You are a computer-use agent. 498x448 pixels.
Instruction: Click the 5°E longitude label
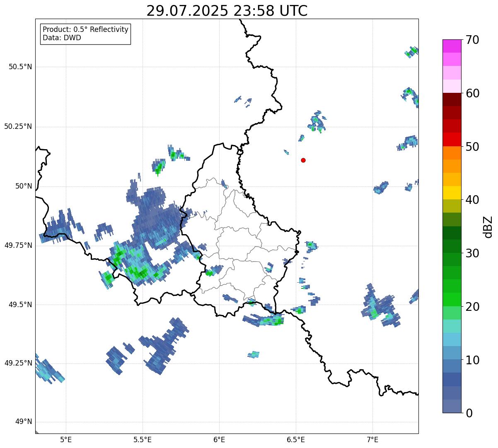point(66,439)
